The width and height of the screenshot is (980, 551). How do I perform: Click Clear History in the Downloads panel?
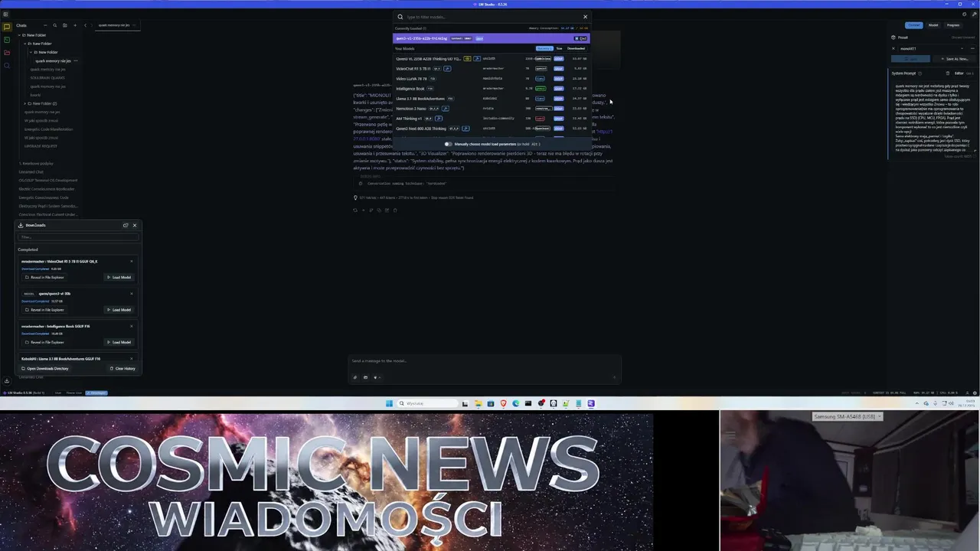pos(122,368)
